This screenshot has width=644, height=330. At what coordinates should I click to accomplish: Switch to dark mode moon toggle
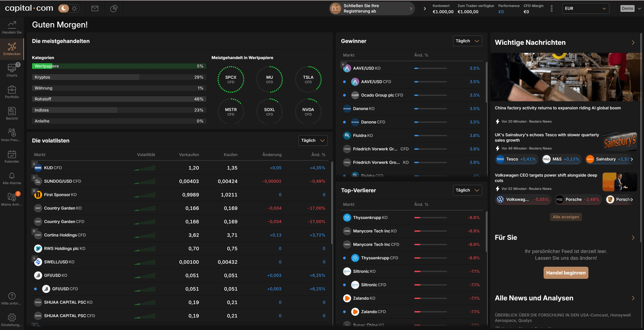64,8
